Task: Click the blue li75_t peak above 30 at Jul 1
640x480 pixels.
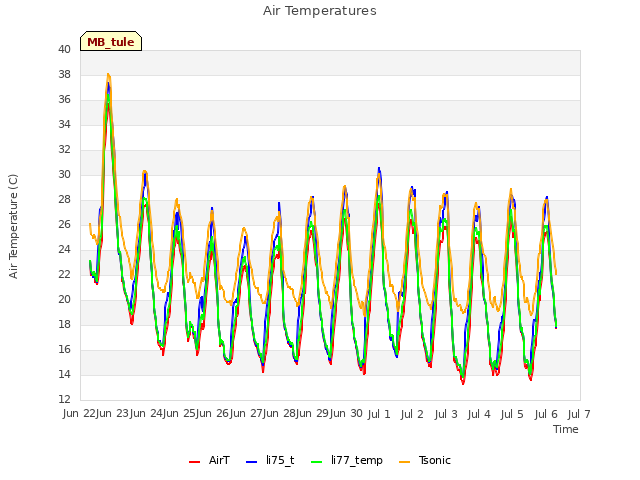Action: pos(379,169)
